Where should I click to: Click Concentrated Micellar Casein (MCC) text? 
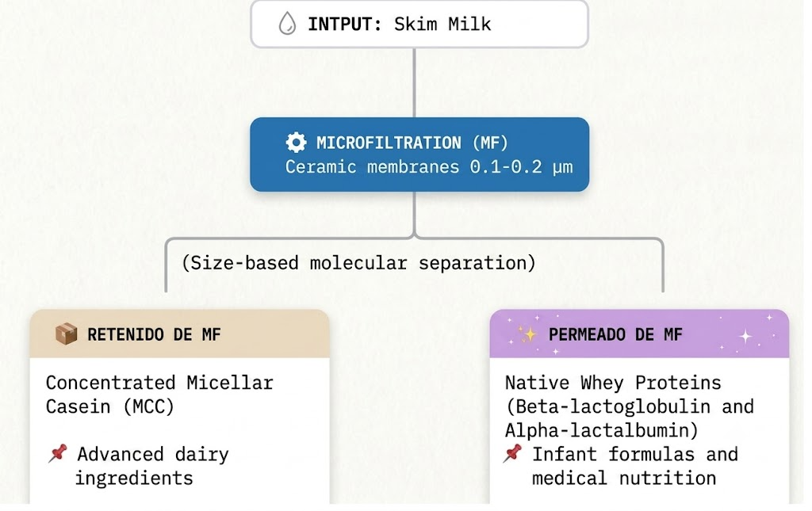(x=159, y=395)
